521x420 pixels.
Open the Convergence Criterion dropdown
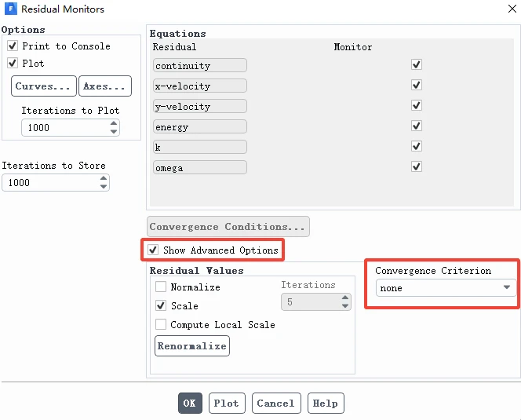click(x=446, y=288)
